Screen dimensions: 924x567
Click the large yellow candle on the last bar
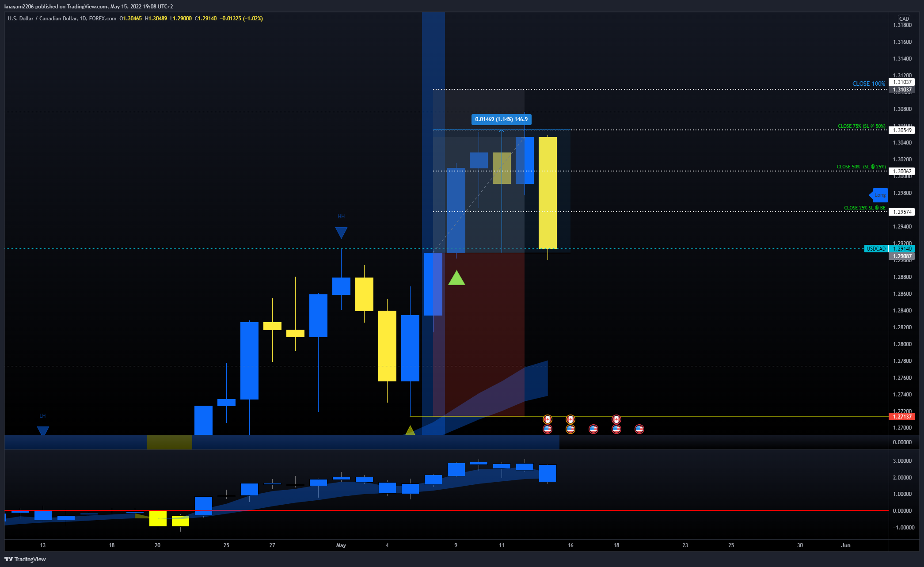pyautogui.click(x=548, y=193)
